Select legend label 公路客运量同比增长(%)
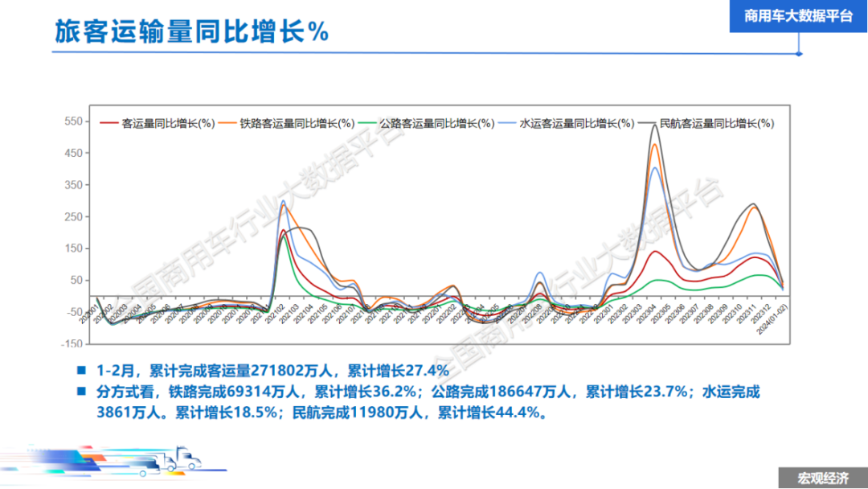This screenshot has height=489, width=868. 436,124
